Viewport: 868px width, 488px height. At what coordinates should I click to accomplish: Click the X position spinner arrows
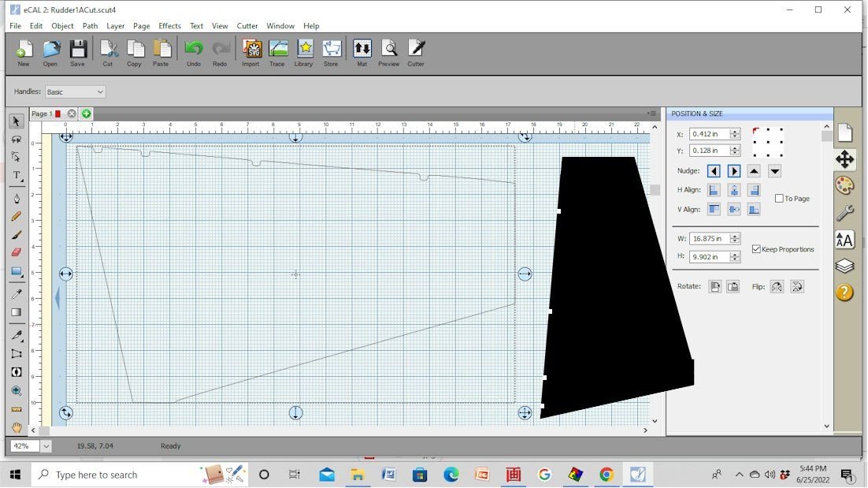coord(735,134)
